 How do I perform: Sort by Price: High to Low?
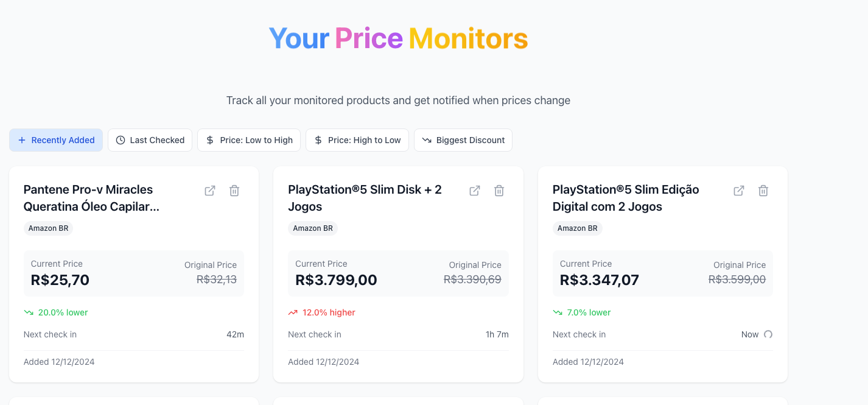click(357, 140)
